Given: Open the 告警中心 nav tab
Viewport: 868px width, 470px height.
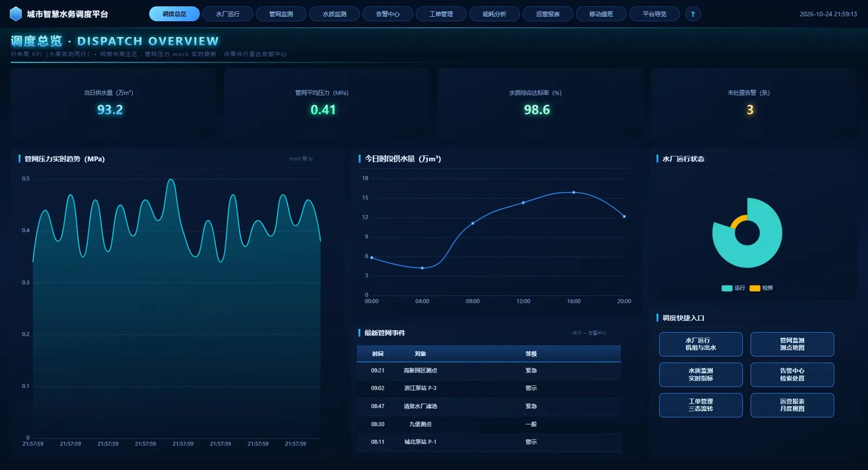Looking at the screenshot, I should pos(388,14).
